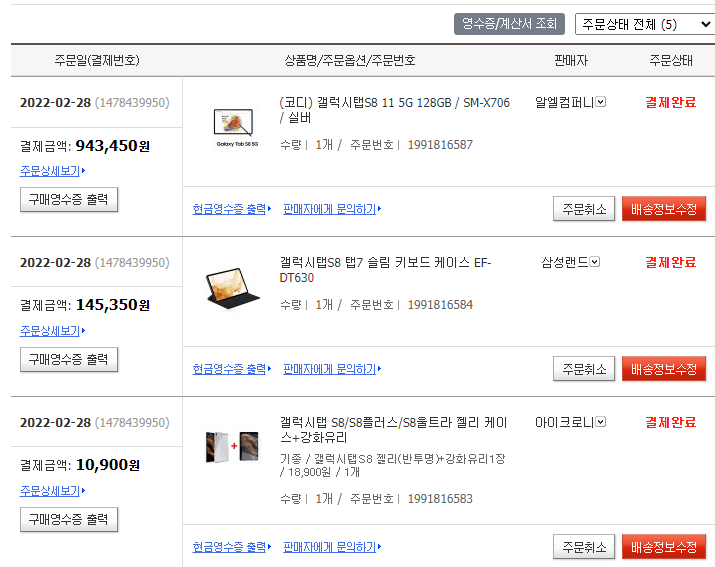Open the jelly case plus glass thumbnail
Image resolution: width=715 pixels, height=567 pixels.
click(x=233, y=447)
